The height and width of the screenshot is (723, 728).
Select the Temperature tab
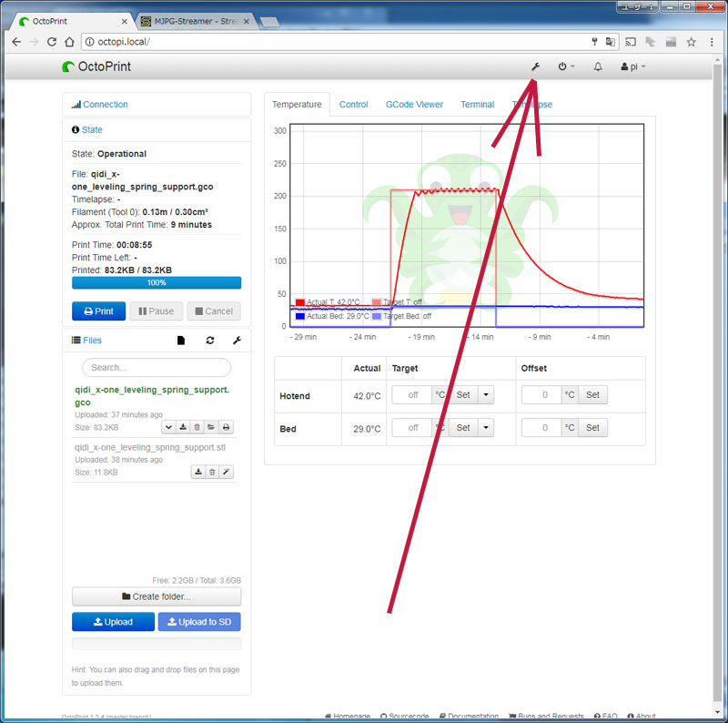click(x=297, y=105)
